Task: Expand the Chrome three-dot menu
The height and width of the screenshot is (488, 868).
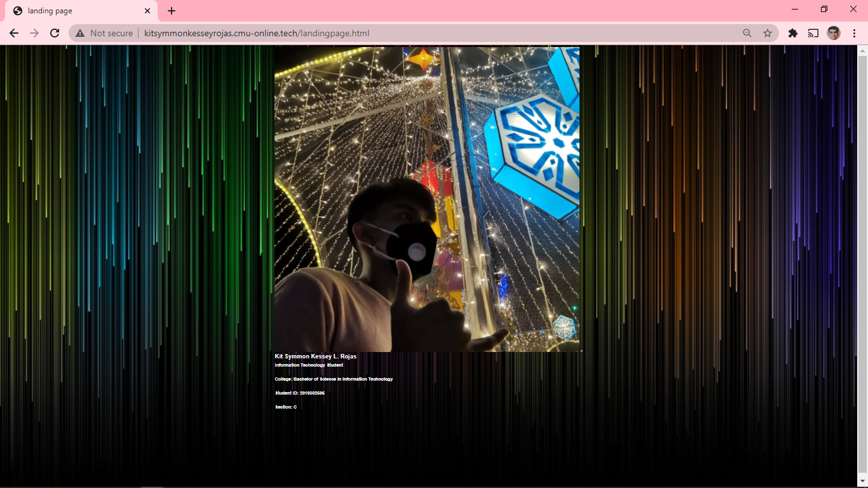Action: (855, 33)
